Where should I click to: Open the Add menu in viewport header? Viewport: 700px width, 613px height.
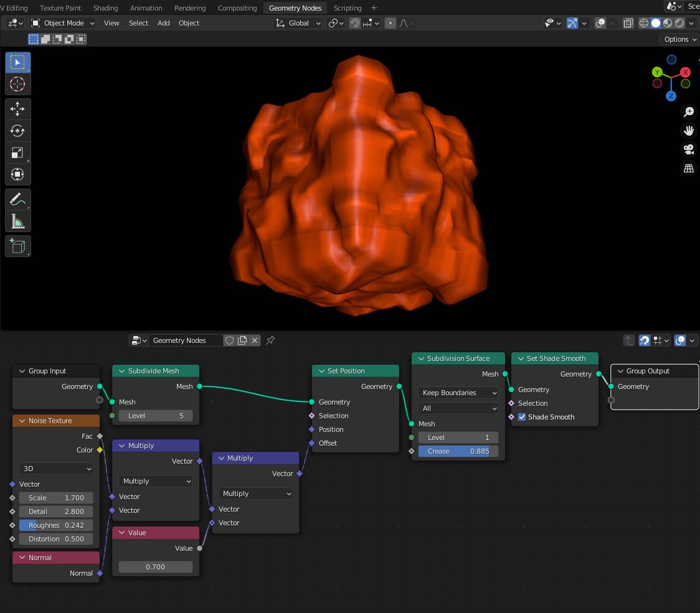click(x=163, y=23)
